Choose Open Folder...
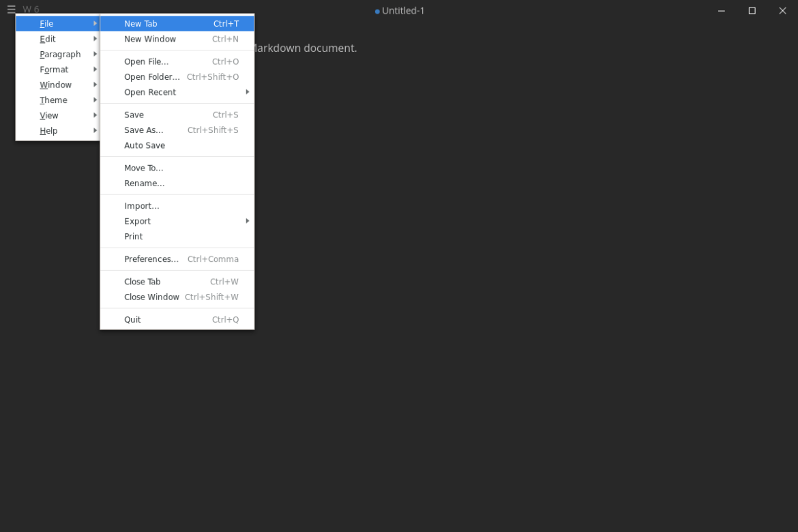The image size is (798, 532). [151, 77]
